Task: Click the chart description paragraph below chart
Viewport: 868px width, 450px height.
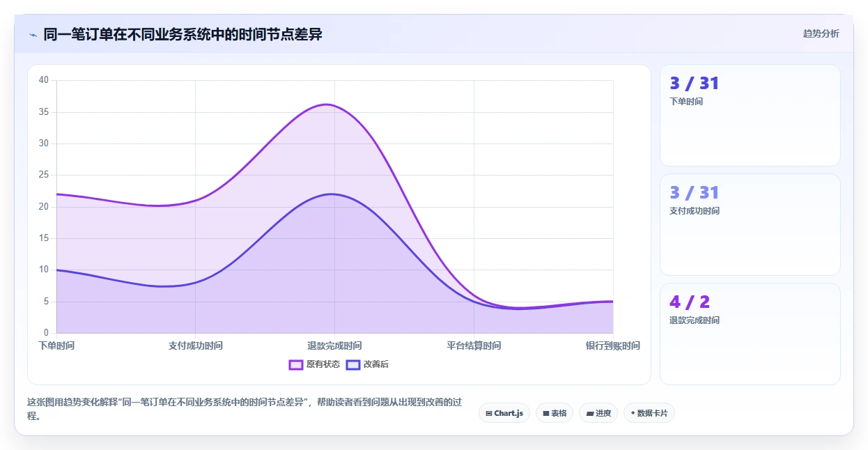Action: tap(246, 409)
